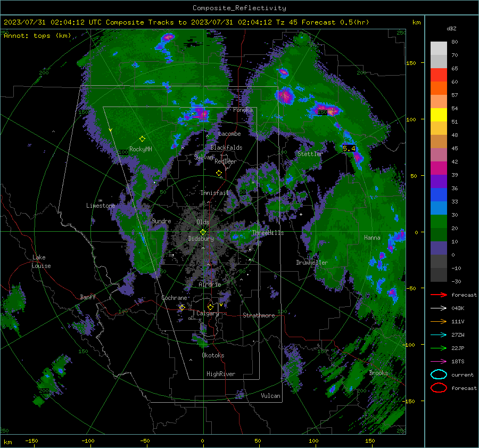Viewport: 479px width, 448px height.
Task: Click the Okotoks city label
Action: point(213,355)
